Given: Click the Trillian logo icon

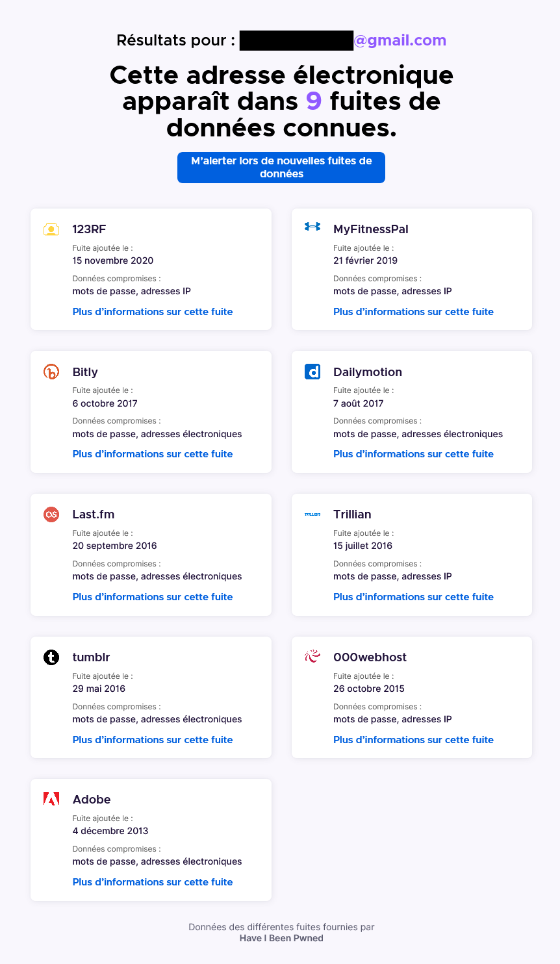Looking at the screenshot, I should pyautogui.click(x=312, y=514).
